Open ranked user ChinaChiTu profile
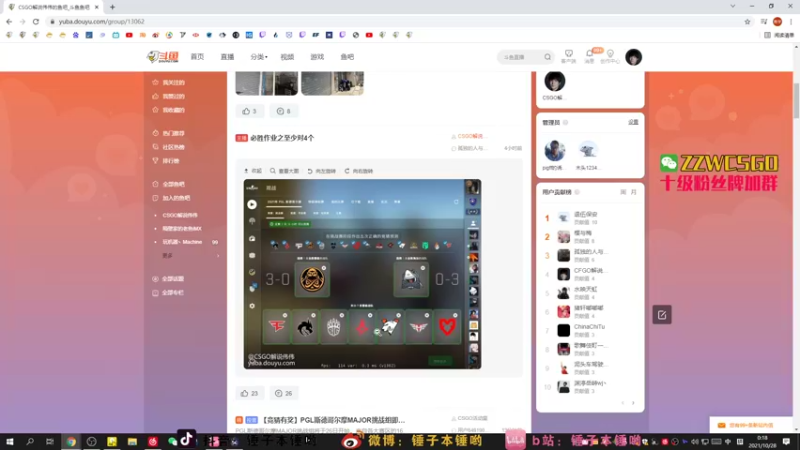 pyautogui.click(x=589, y=327)
